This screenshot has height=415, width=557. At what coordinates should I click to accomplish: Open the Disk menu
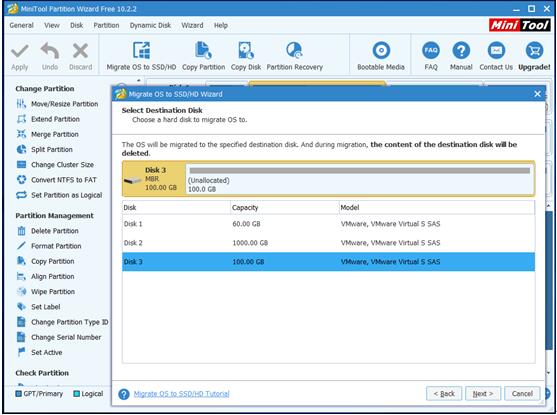click(x=76, y=26)
